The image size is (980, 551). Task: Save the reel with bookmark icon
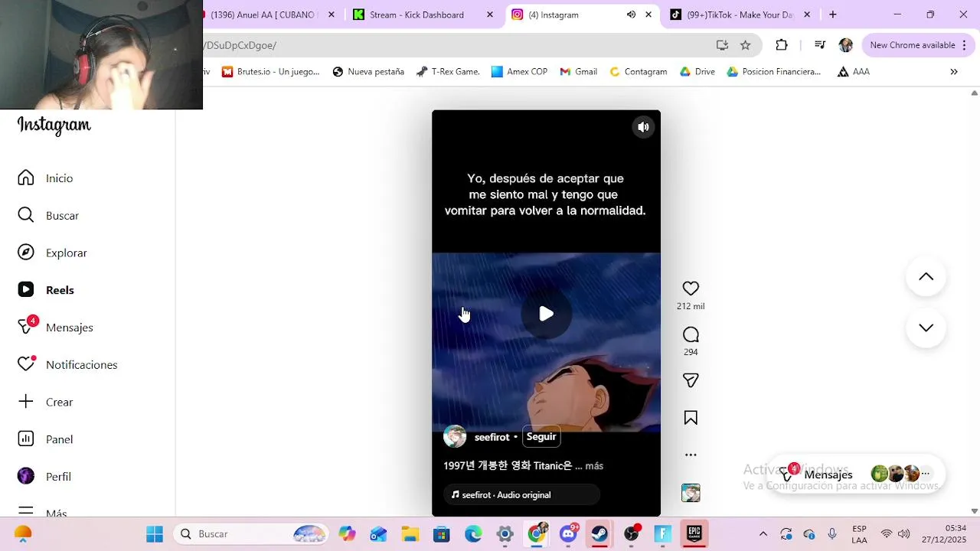(x=691, y=418)
